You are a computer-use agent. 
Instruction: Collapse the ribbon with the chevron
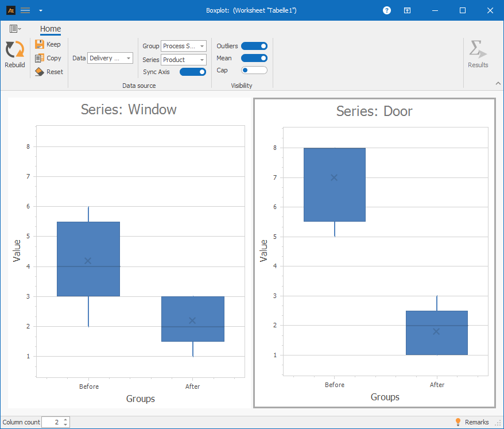pos(498,83)
